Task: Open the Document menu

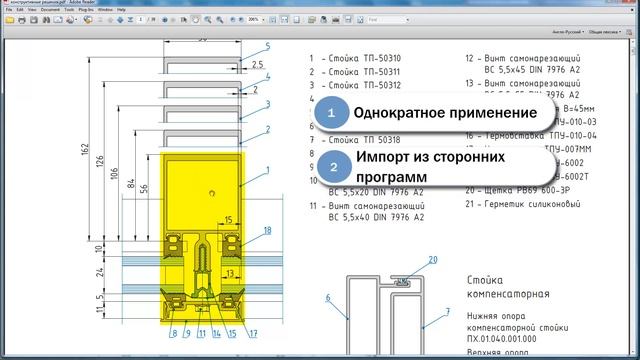Action: 50,10
